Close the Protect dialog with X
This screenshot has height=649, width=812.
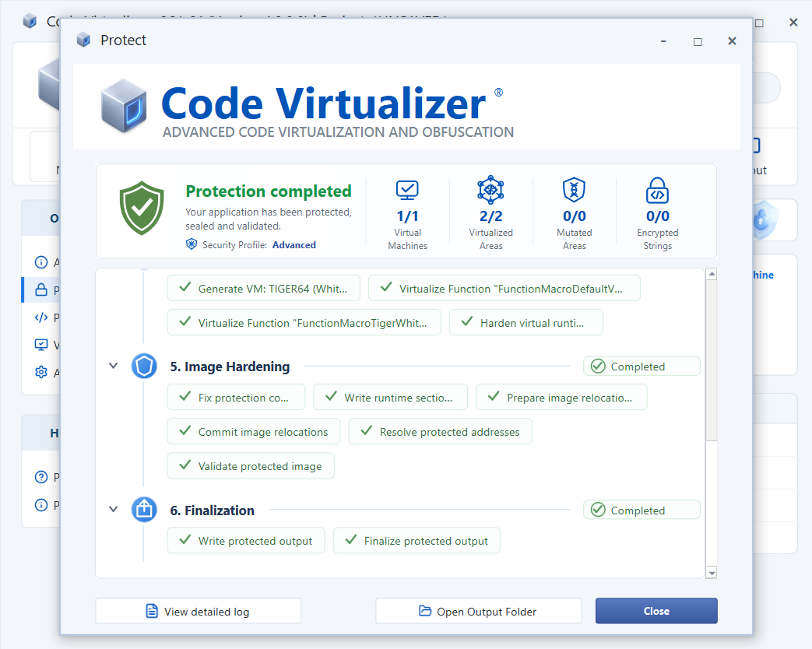(732, 41)
